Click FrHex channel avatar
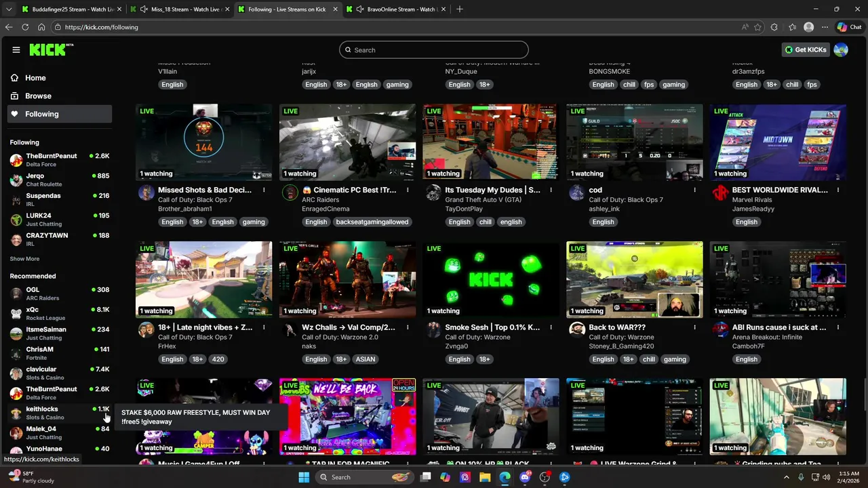This screenshot has width=868, height=488. point(146,330)
